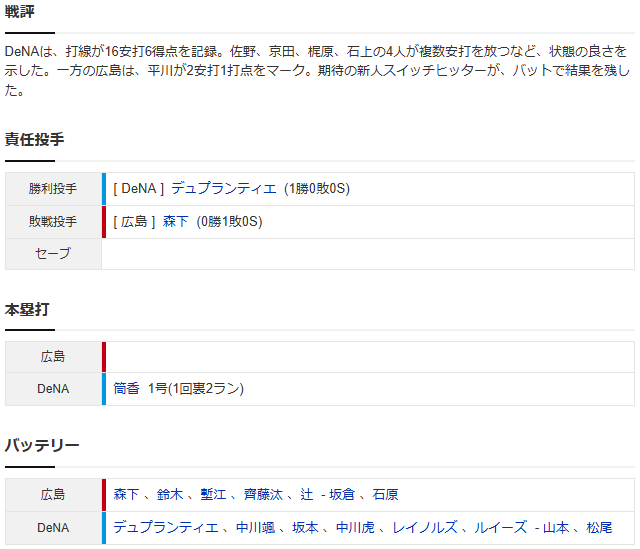Click 齊藤汰 in Hiroshima battery row
Screen dimensions: 640x549
click(263, 494)
